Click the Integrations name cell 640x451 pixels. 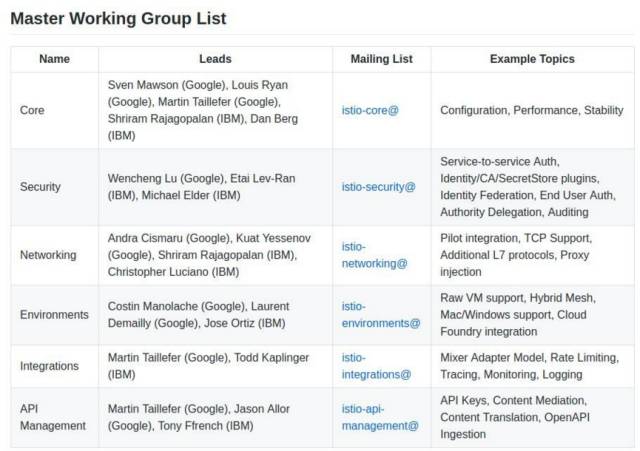[x=49, y=366]
